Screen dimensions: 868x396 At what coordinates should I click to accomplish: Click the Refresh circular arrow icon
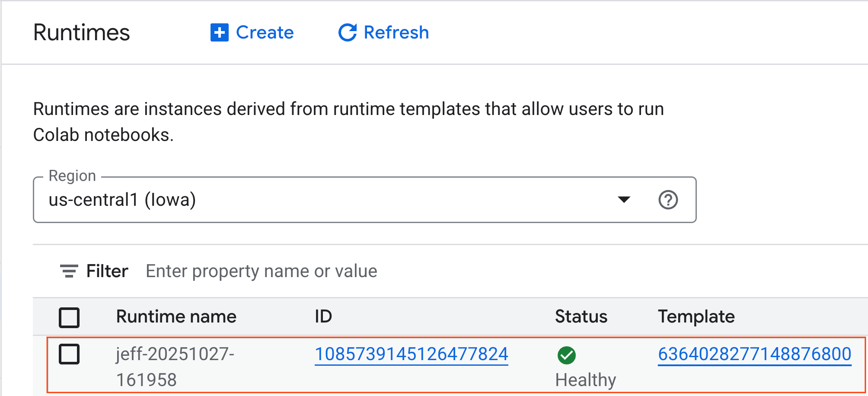pos(347,32)
